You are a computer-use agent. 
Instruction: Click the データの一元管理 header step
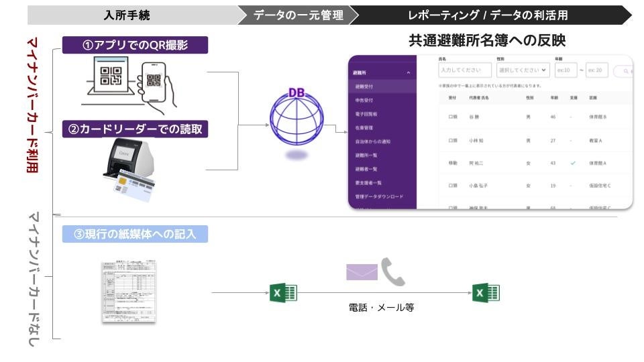click(298, 15)
